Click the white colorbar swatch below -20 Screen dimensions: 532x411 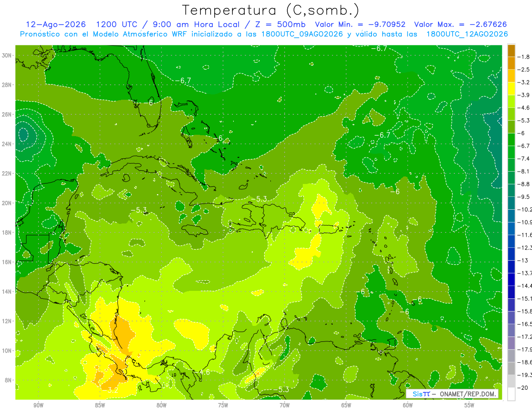tap(511, 394)
